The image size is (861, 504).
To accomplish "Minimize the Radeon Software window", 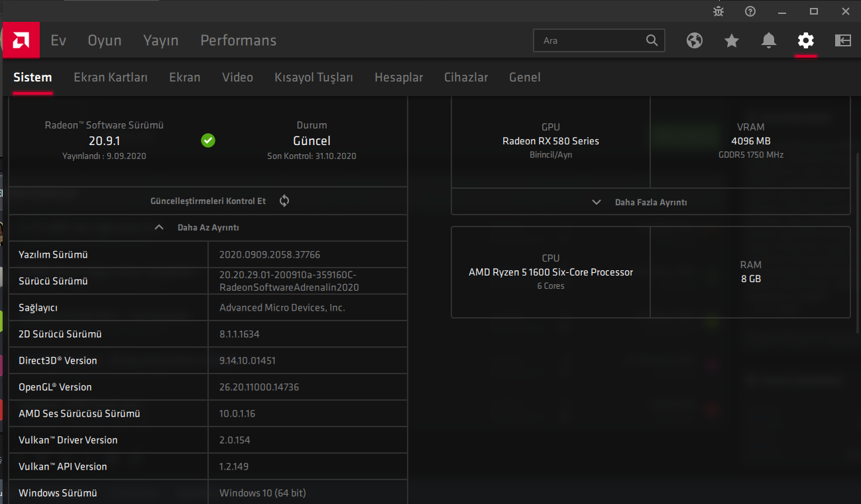I will pyautogui.click(x=782, y=11).
